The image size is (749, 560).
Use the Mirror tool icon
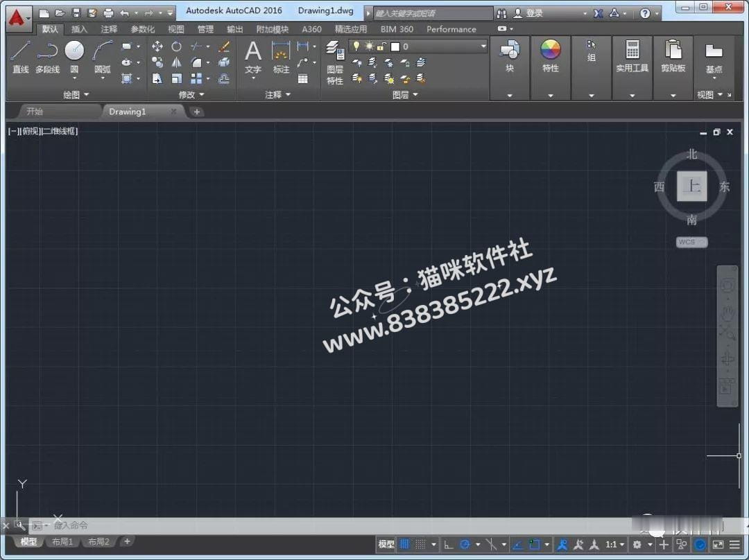176,62
